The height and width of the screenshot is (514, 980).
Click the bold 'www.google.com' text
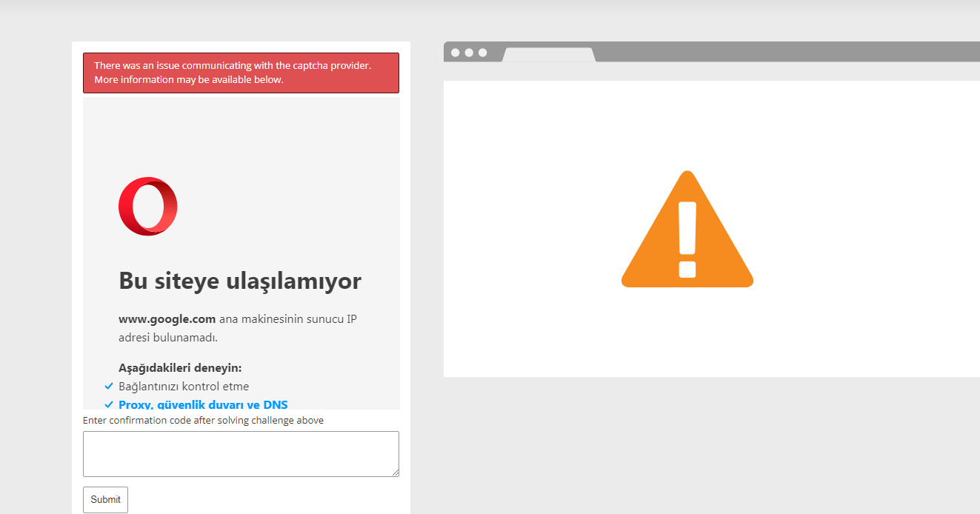click(x=167, y=319)
